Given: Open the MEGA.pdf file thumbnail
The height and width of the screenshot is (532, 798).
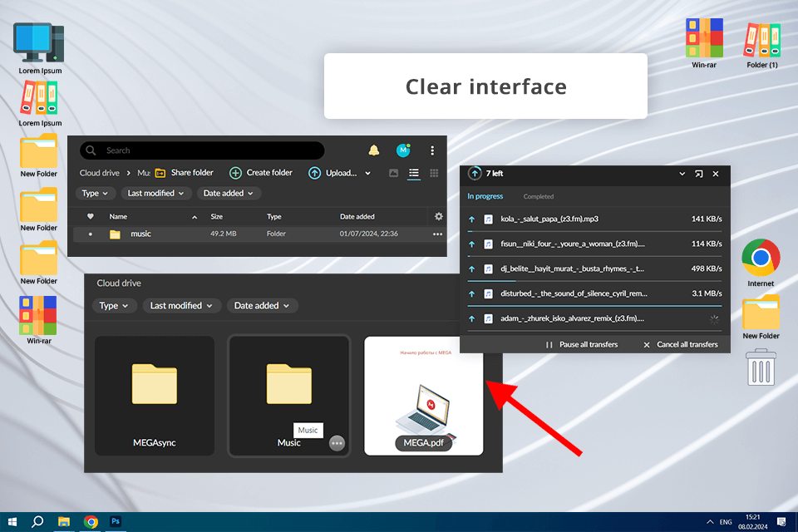Looking at the screenshot, I should point(423,396).
